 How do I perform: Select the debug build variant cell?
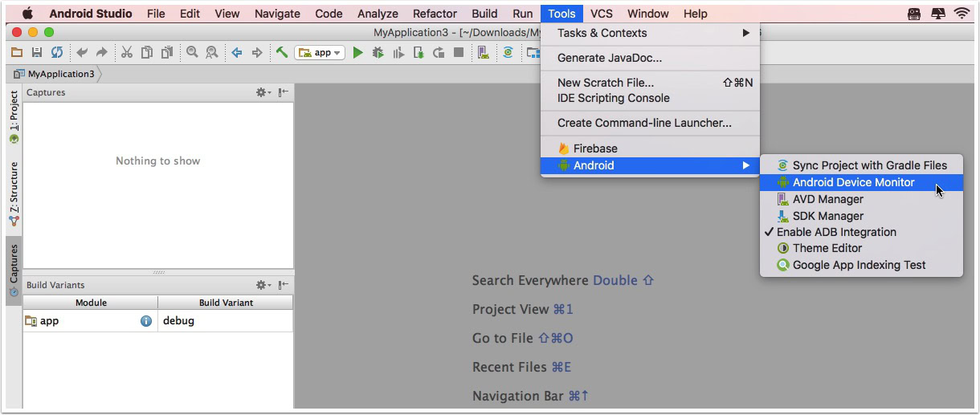click(x=226, y=321)
